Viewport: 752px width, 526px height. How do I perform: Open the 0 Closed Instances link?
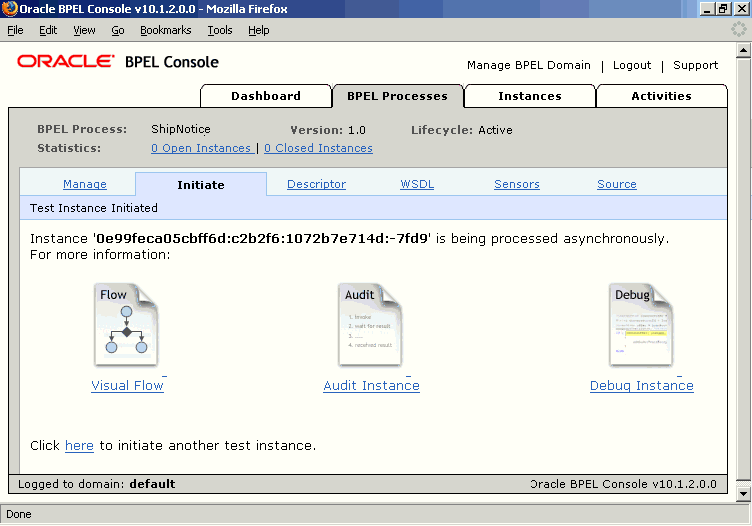tap(318, 148)
